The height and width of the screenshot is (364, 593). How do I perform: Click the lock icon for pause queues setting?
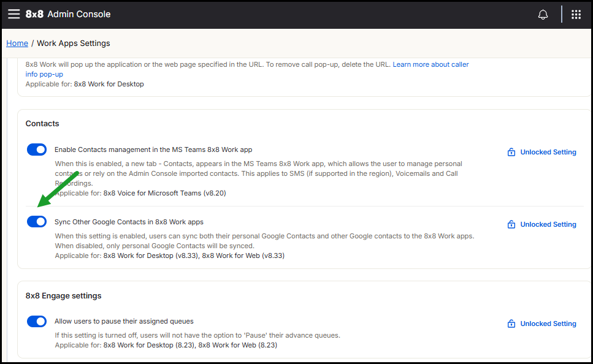coord(511,324)
